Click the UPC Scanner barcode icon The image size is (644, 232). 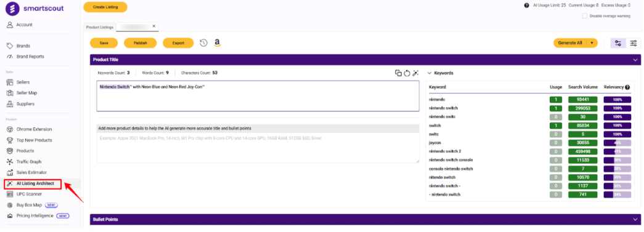point(10,194)
